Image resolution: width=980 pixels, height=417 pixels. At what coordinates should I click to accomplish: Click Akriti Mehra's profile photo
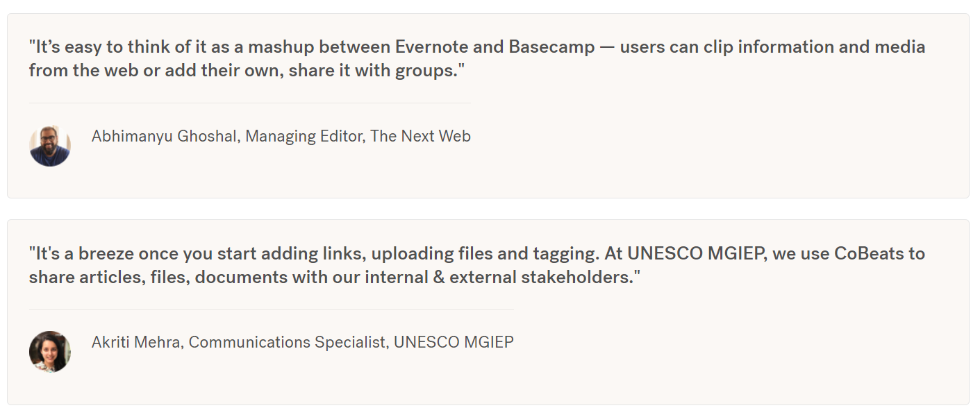coord(50,352)
